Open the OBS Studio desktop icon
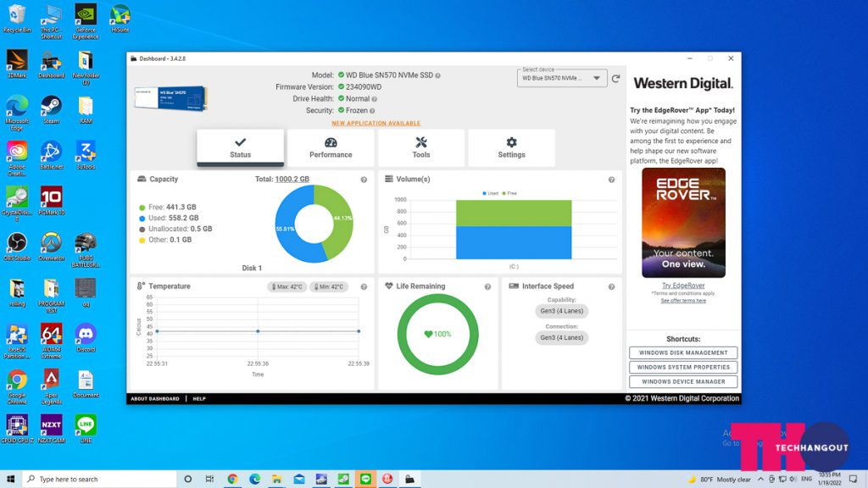Image resolution: width=868 pixels, height=488 pixels. point(17,247)
